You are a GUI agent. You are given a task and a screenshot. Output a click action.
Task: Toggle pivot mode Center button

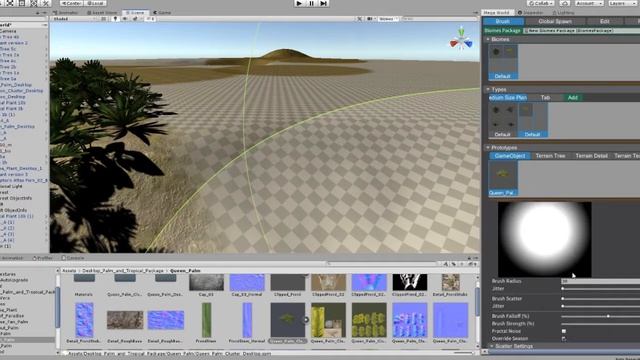pyautogui.click(x=71, y=3)
